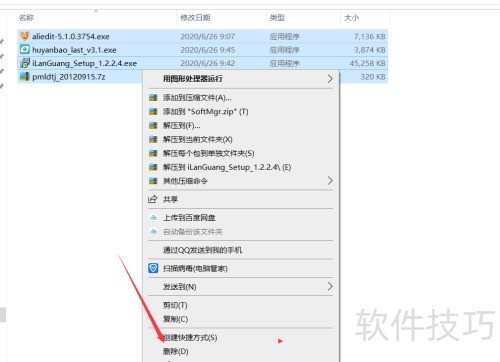Click the 应用程序 type in the huyanbao row
Screen dimensions: 500x362
[284, 50]
